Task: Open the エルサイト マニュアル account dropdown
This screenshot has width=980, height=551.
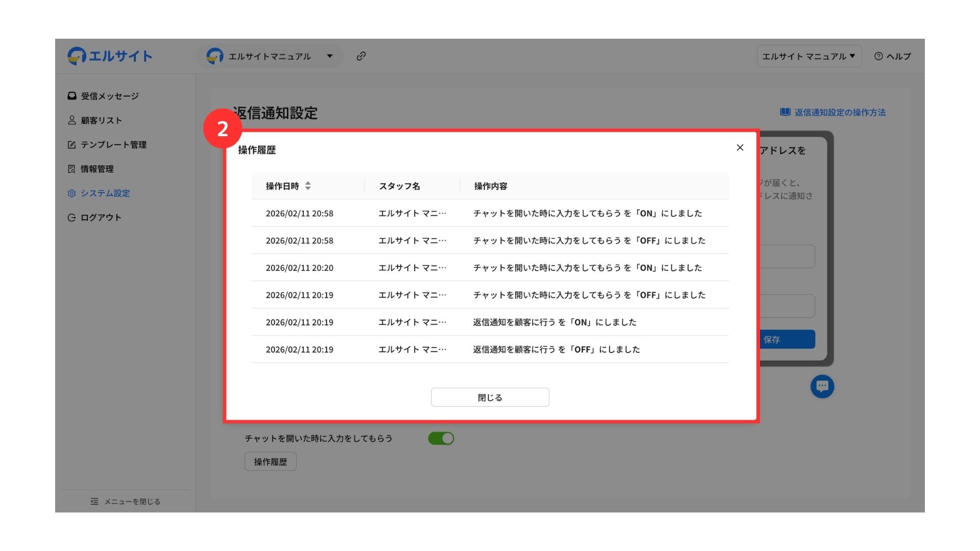Action: (x=808, y=56)
